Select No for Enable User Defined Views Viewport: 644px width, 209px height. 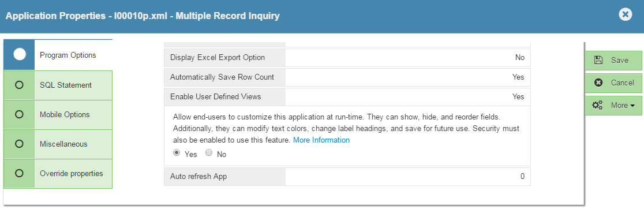tap(209, 153)
